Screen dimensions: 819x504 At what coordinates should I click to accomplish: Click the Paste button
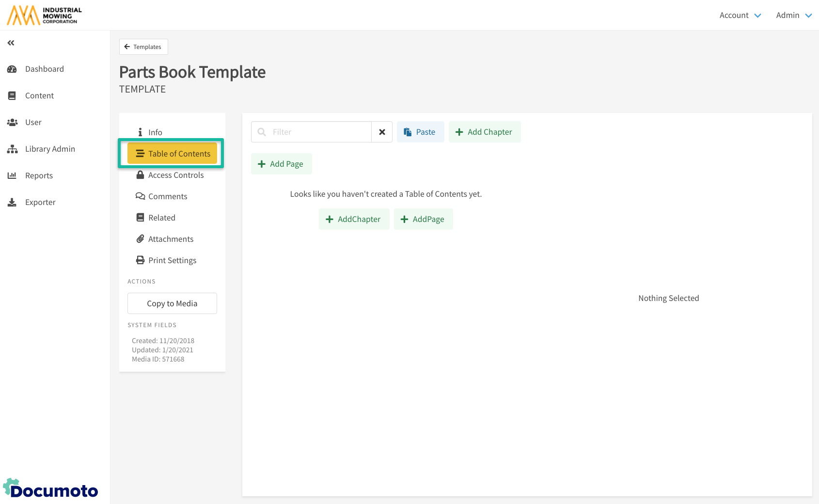click(420, 132)
